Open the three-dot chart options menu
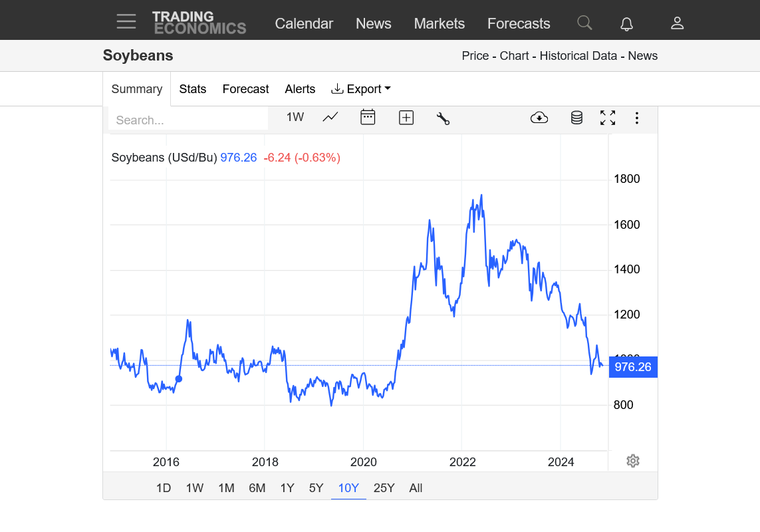 pos(636,118)
